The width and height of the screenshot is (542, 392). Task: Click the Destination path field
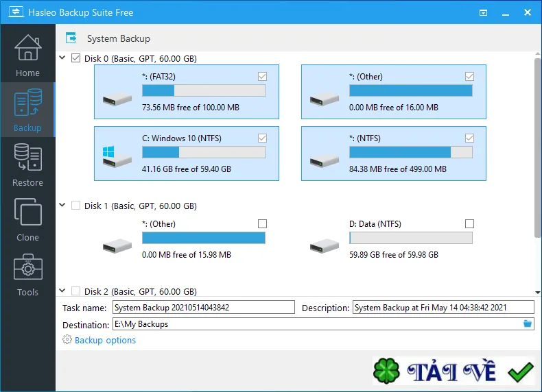click(x=317, y=324)
